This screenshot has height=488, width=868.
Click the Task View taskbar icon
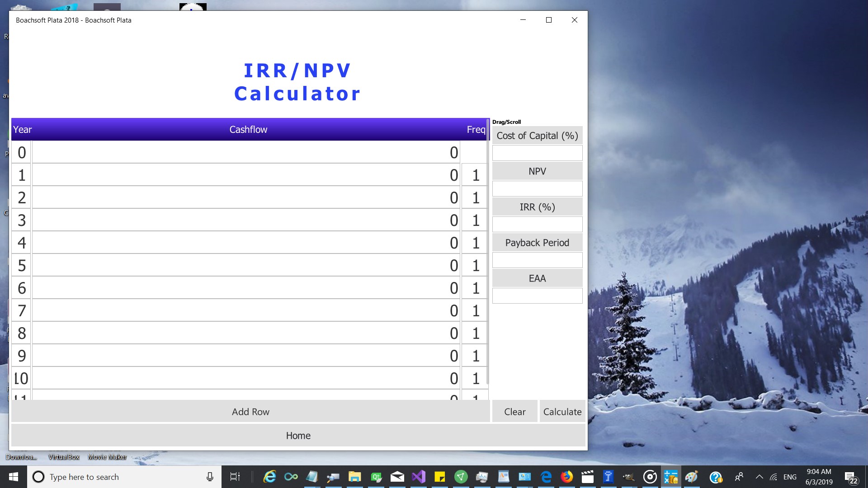(x=235, y=477)
